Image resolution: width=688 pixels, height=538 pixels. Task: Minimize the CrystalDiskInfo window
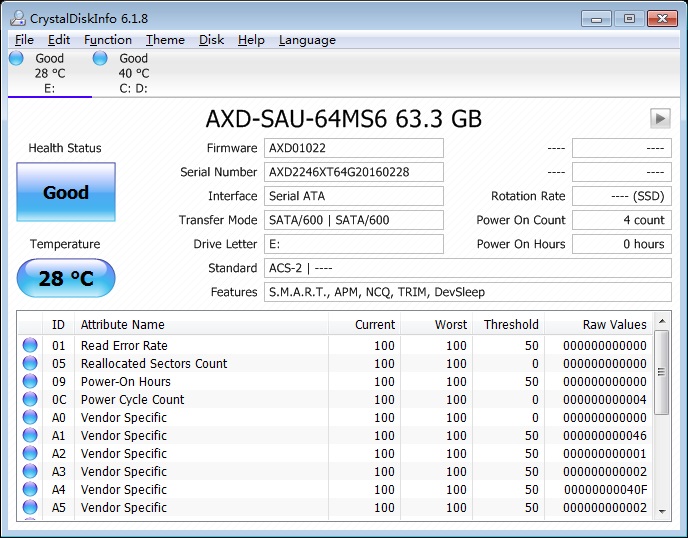[x=596, y=19]
